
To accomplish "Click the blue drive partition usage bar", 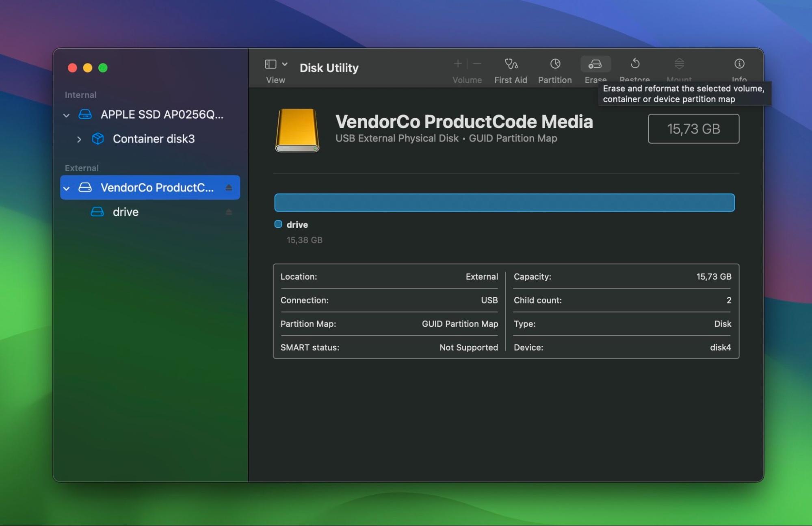I will click(505, 203).
